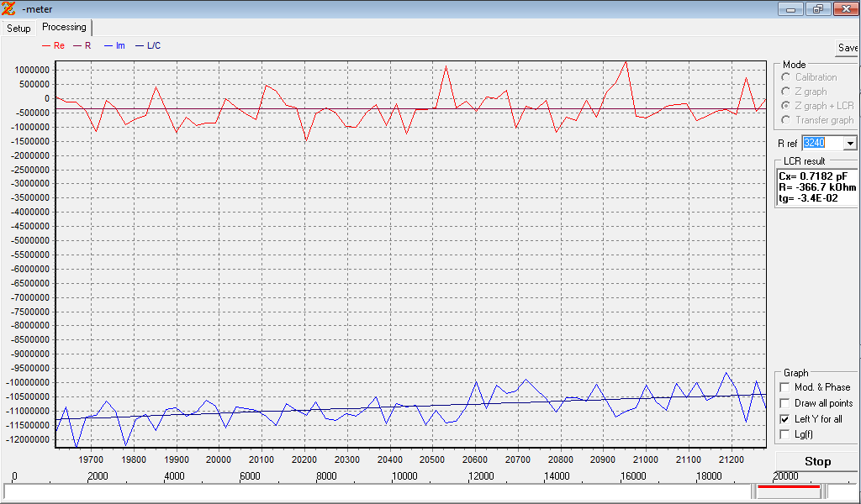Image resolution: width=861 pixels, height=504 pixels.
Task: Enable the Draw all points checkbox
Action: pos(784,403)
